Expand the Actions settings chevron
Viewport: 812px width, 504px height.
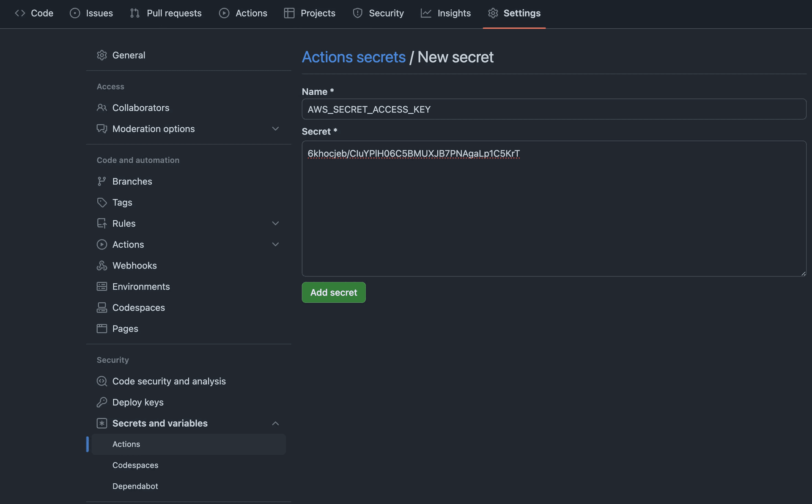coord(275,244)
